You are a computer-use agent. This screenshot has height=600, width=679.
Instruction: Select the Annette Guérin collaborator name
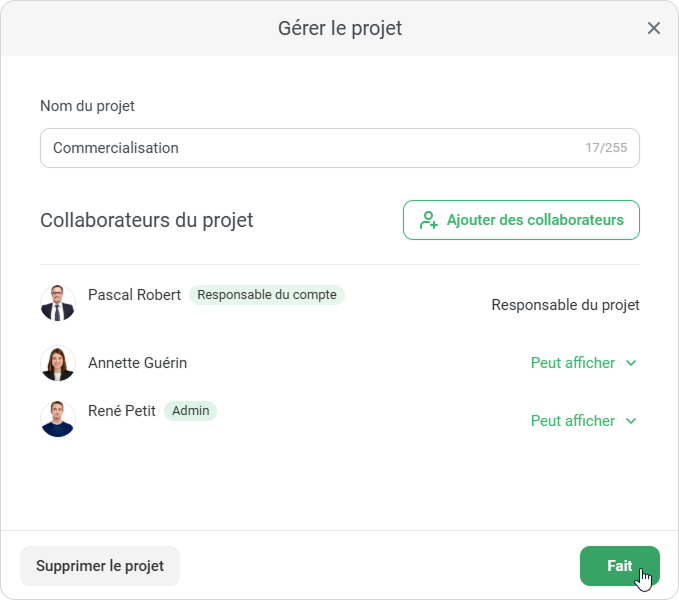[x=137, y=363]
